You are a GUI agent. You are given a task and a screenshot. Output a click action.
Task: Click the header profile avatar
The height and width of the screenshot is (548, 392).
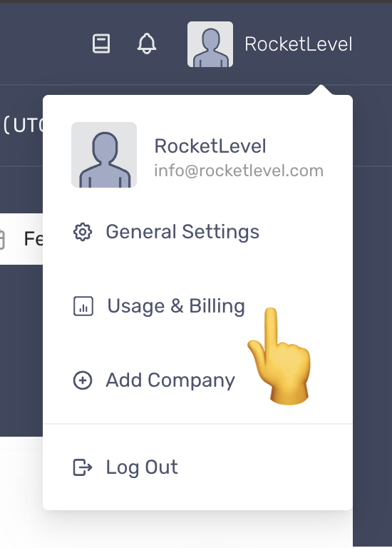point(210,44)
